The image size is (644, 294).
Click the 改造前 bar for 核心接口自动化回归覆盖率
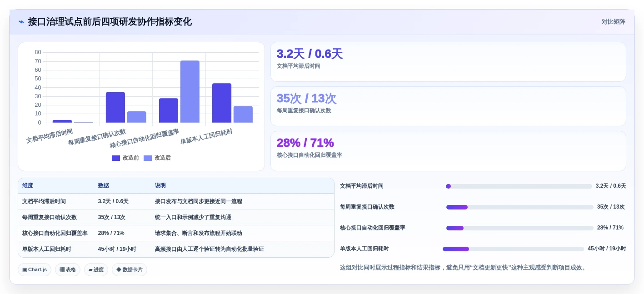pos(169,110)
